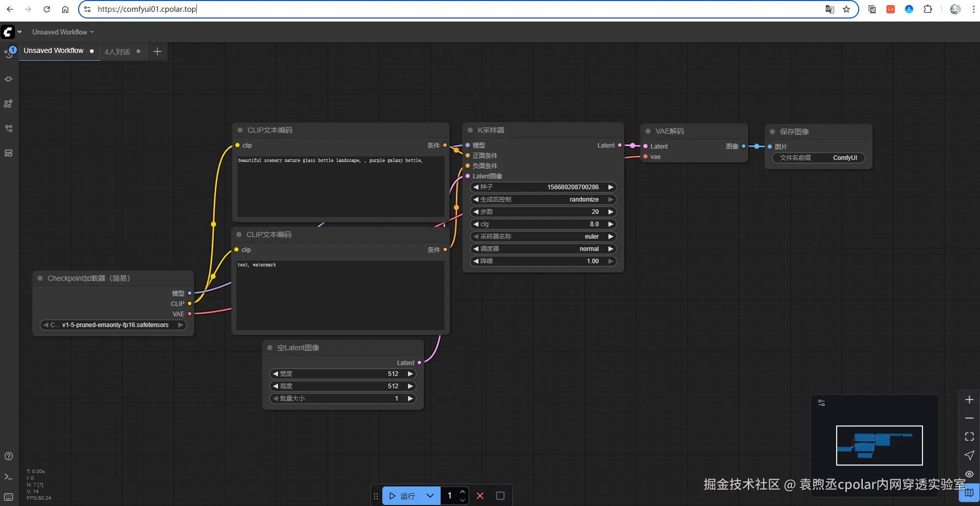Increase the 步数 value with right arrow

[x=611, y=212]
